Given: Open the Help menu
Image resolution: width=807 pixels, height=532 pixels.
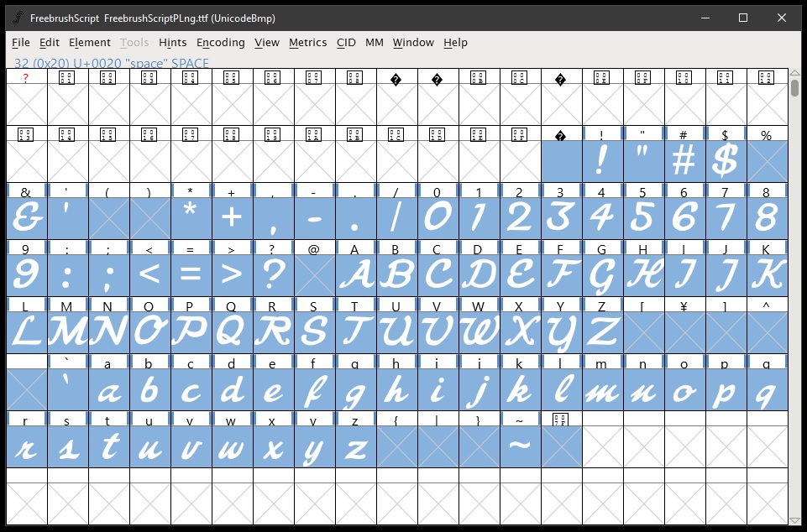Looking at the screenshot, I should (x=455, y=43).
